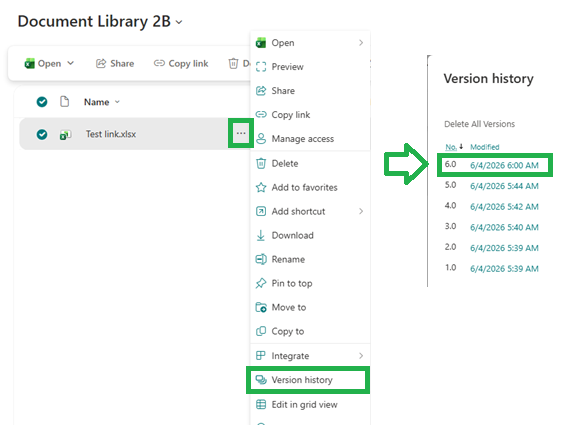Expand the Document Library 2B title dropdown

click(179, 22)
